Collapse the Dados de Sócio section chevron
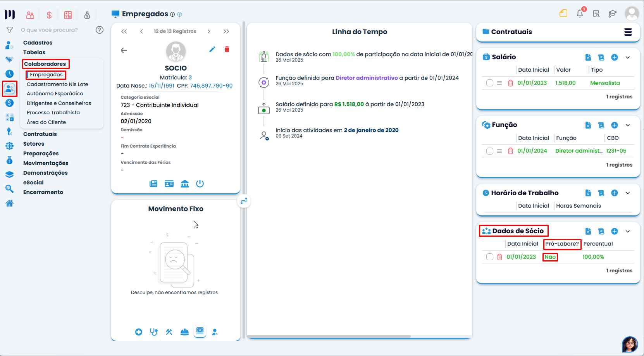 click(628, 231)
